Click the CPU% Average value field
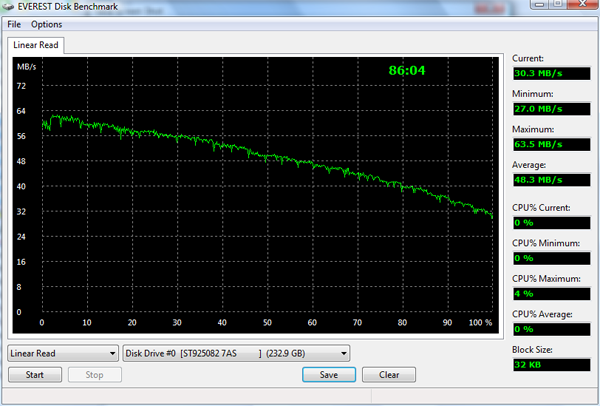The width and height of the screenshot is (600, 406). [x=550, y=328]
